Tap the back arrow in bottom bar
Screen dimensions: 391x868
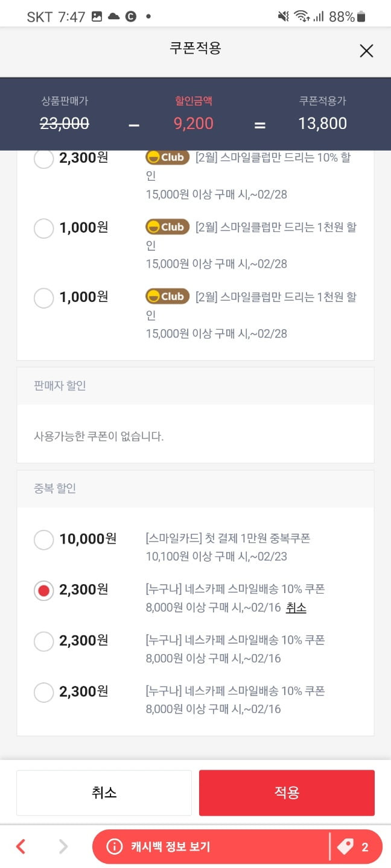point(21,847)
